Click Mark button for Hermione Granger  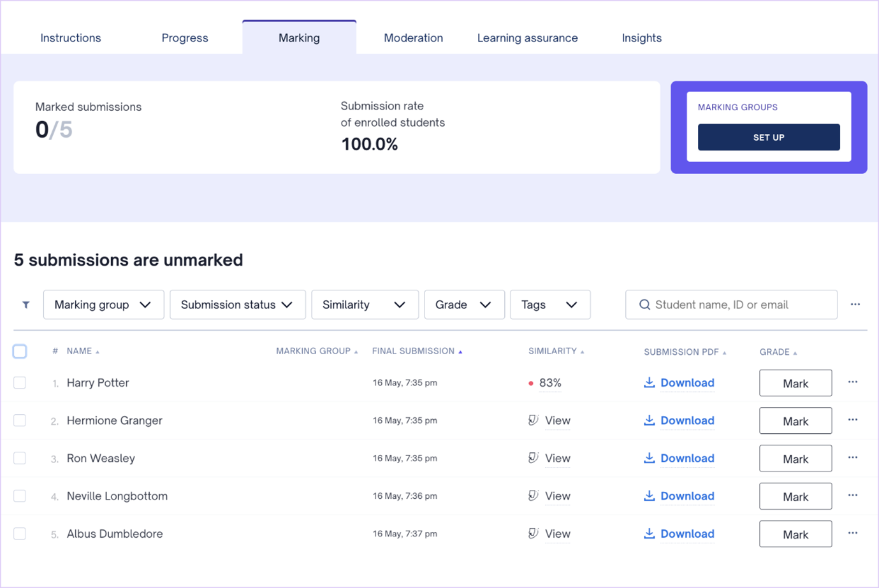795,420
